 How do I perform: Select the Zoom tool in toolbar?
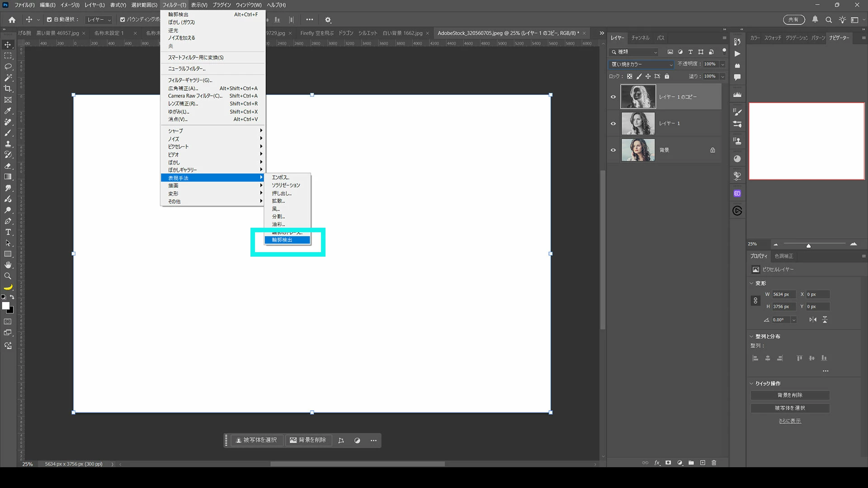(8, 276)
